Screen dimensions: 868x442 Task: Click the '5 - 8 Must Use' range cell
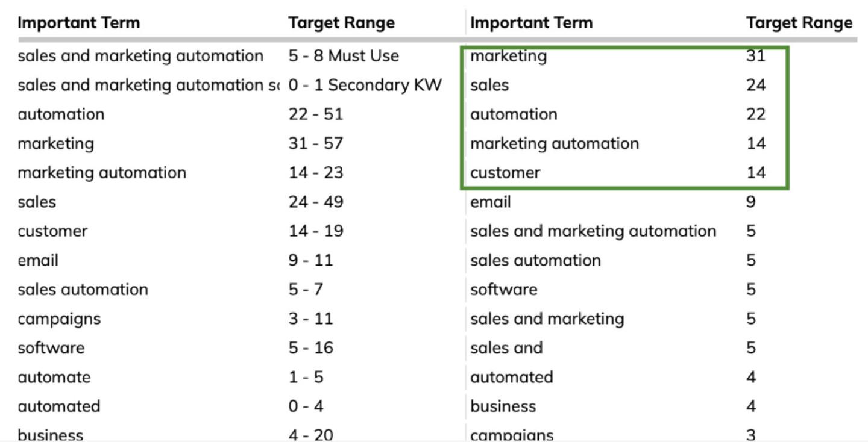point(344,56)
